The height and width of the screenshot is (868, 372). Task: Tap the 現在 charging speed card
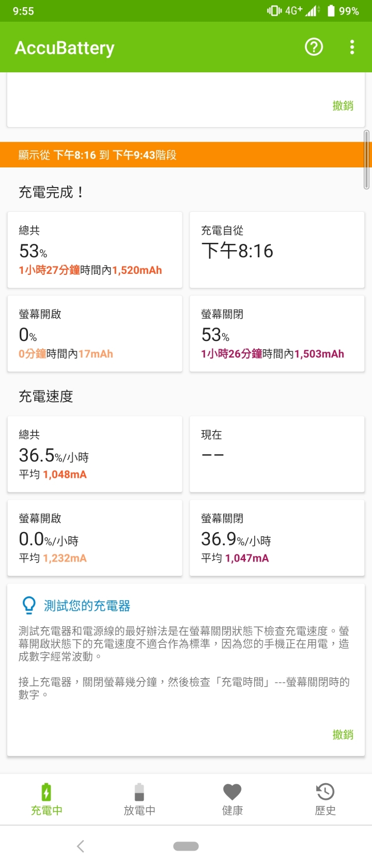tap(277, 454)
